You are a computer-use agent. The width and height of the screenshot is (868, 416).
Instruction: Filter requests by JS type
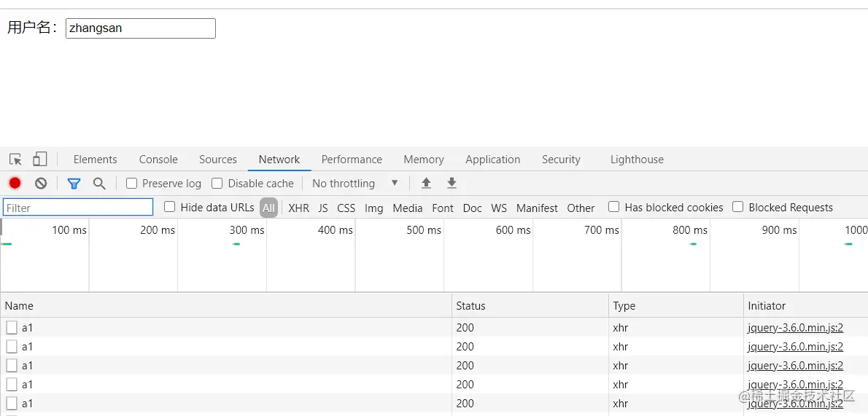tap(323, 208)
